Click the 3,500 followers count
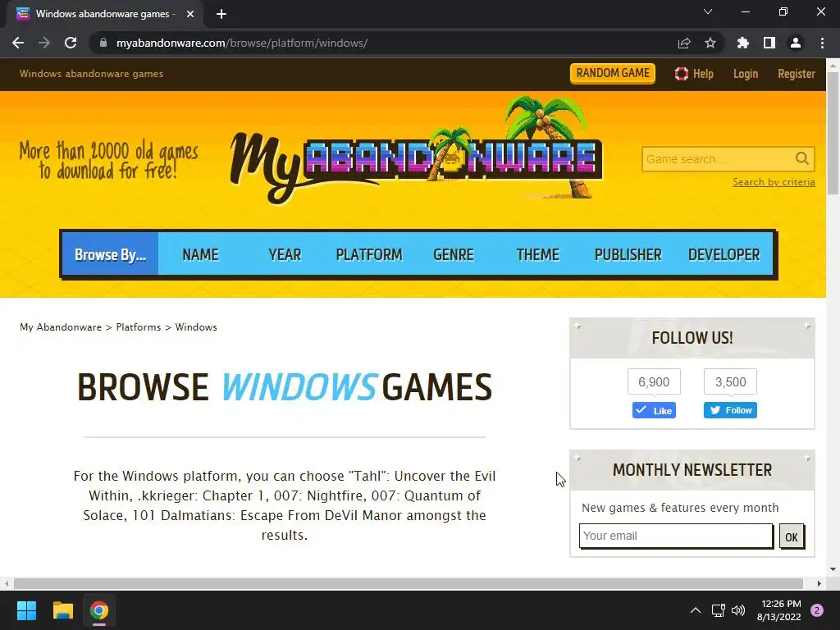This screenshot has width=840, height=630. 730,382
